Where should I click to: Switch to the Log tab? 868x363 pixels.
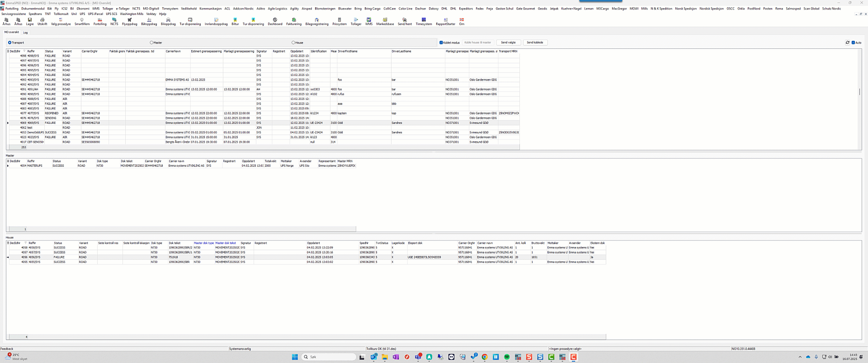point(25,33)
